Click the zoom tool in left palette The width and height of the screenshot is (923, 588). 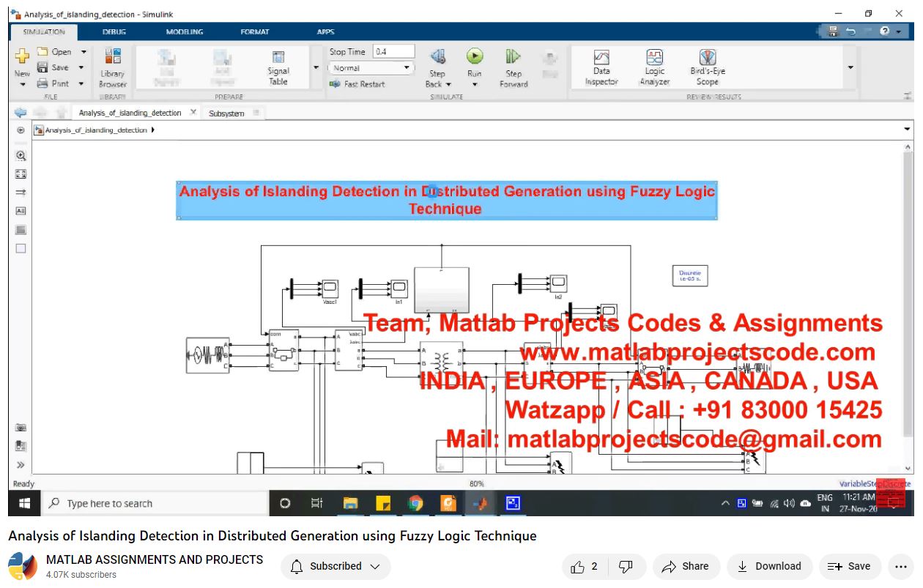point(21,155)
